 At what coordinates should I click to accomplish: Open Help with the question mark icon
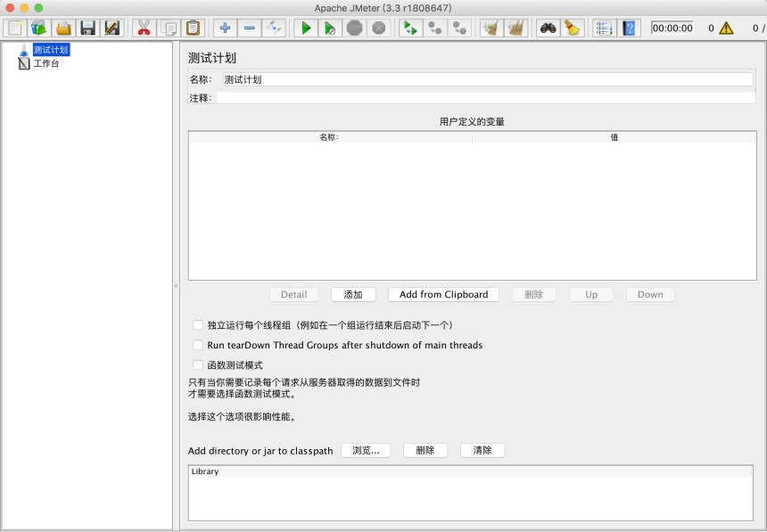click(629, 28)
